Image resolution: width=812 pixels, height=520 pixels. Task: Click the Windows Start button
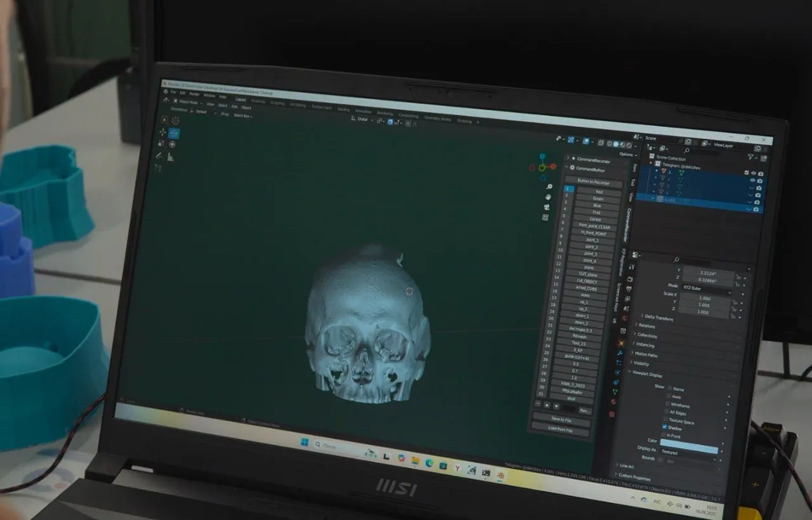pyautogui.click(x=304, y=441)
